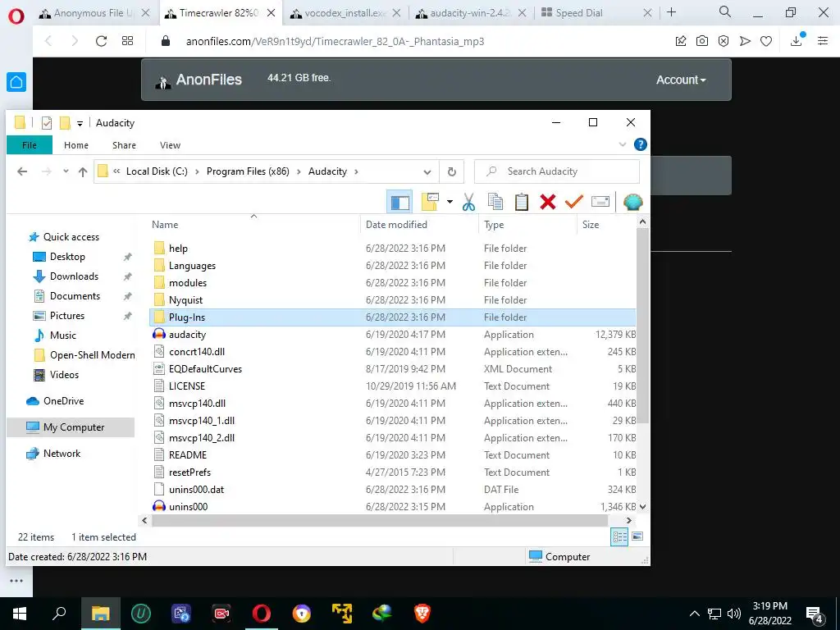Open the Account dropdown on AnonFiles
This screenshot has width=840, height=630.
(681, 80)
